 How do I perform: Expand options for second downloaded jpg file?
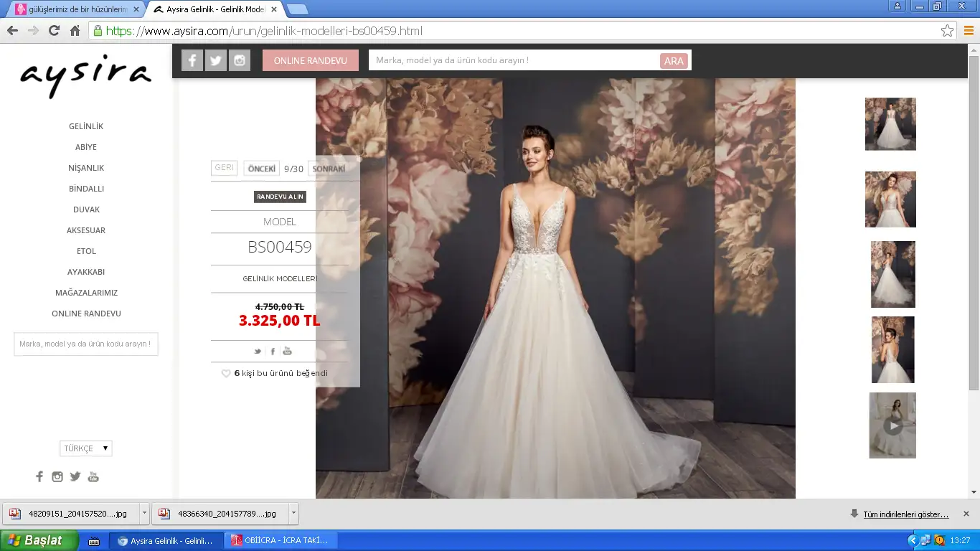click(x=293, y=514)
